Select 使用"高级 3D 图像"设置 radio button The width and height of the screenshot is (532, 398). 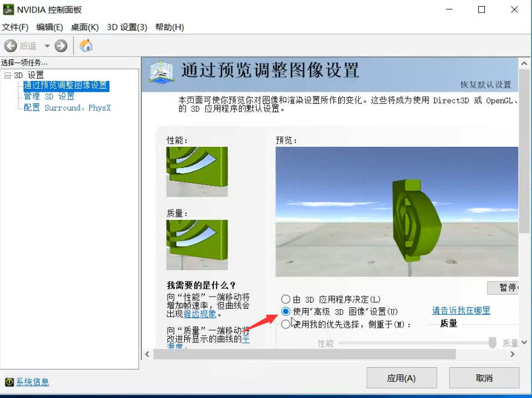pyautogui.click(x=286, y=312)
